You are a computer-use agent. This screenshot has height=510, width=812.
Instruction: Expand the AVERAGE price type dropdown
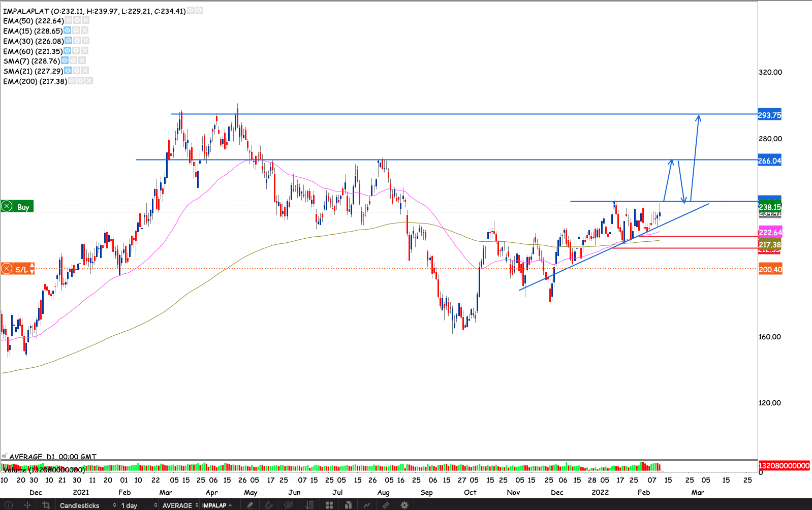tap(180, 505)
